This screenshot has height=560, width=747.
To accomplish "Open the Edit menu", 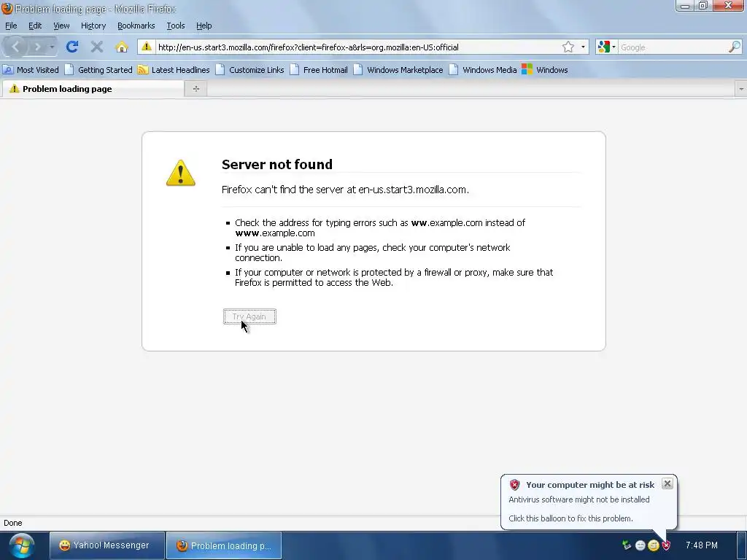I will click(x=35, y=26).
